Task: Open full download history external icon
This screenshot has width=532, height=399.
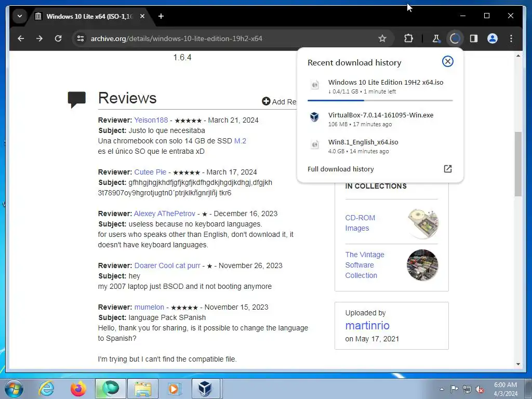Action: (447, 169)
